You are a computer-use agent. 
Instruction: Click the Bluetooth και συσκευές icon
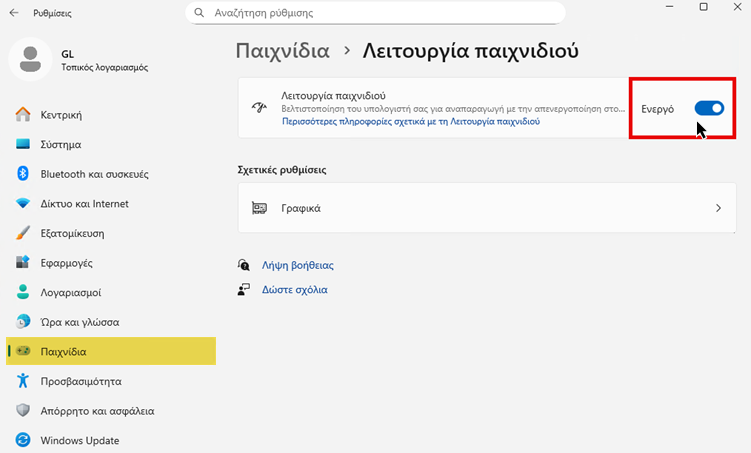(x=23, y=174)
